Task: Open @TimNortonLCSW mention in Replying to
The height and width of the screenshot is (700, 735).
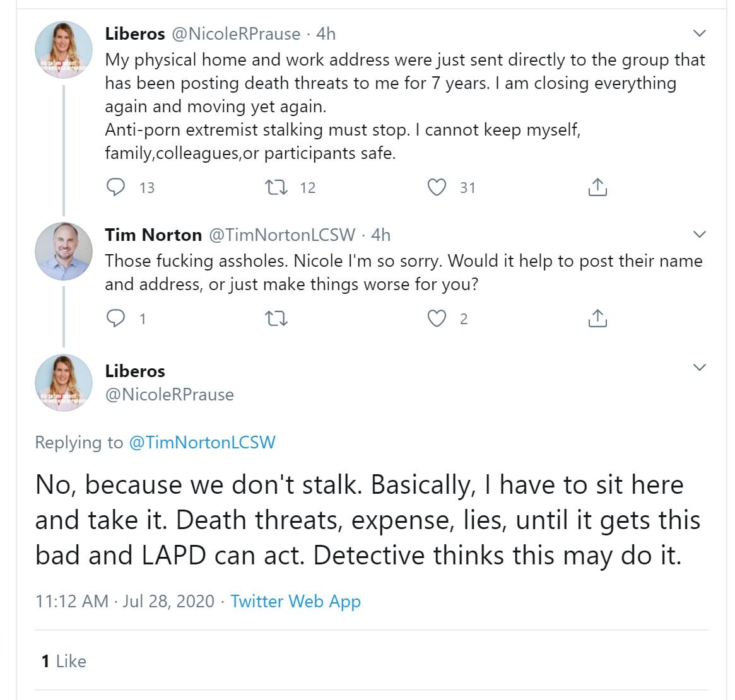Action: pos(202,442)
